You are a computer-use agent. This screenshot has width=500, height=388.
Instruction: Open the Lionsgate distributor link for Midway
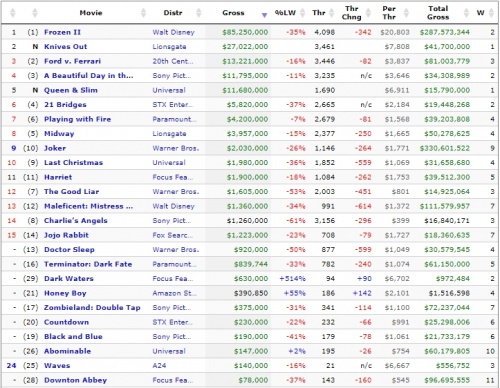coord(169,134)
